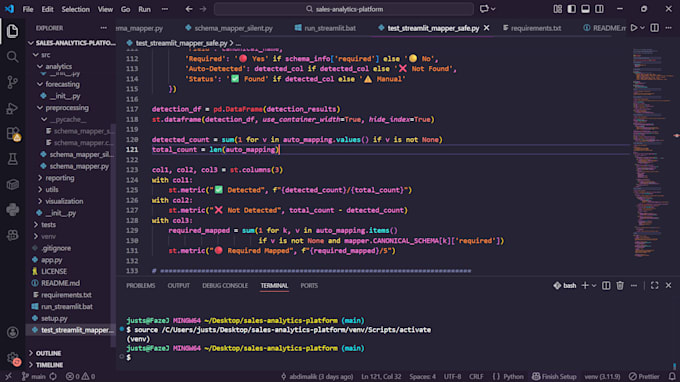This screenshot has width=680, height=382.
Task: Open remote window icon in status bar
Action: coord(8,376)
